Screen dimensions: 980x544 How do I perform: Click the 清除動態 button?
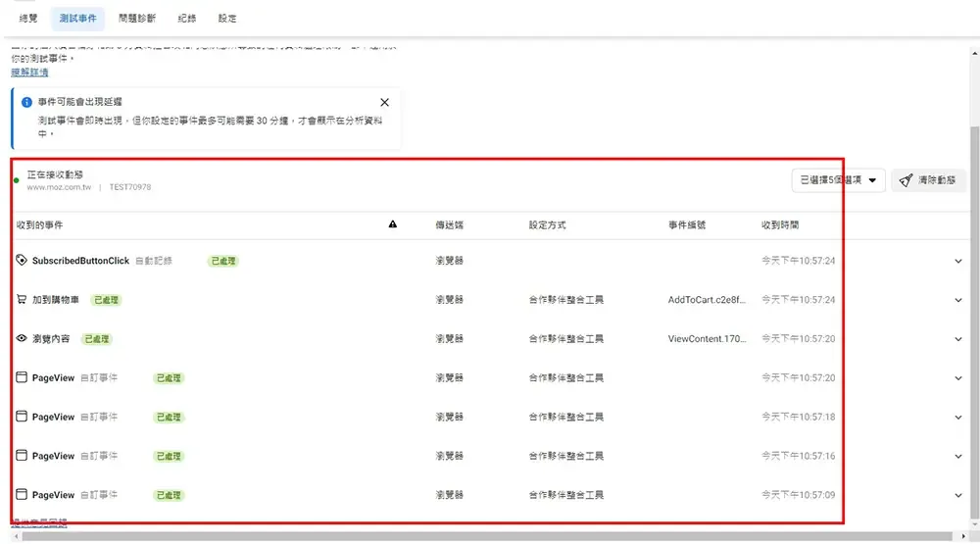click(x=927, y=180)
